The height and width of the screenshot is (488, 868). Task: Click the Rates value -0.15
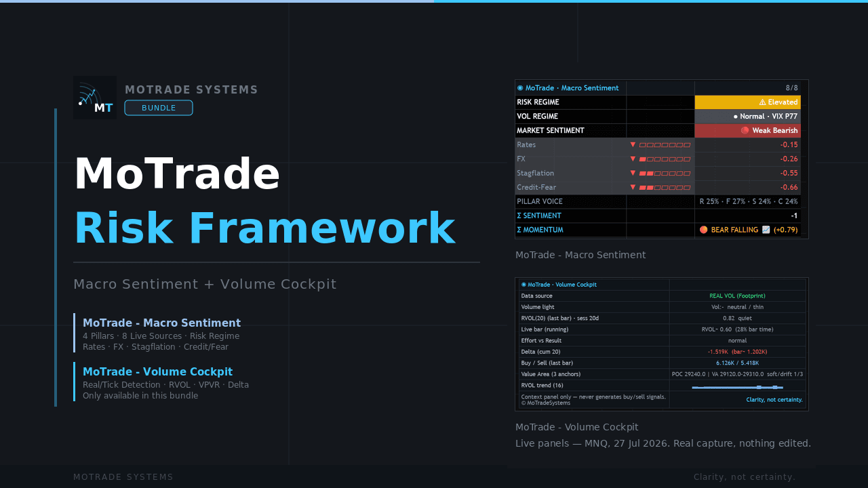(789, 144)
